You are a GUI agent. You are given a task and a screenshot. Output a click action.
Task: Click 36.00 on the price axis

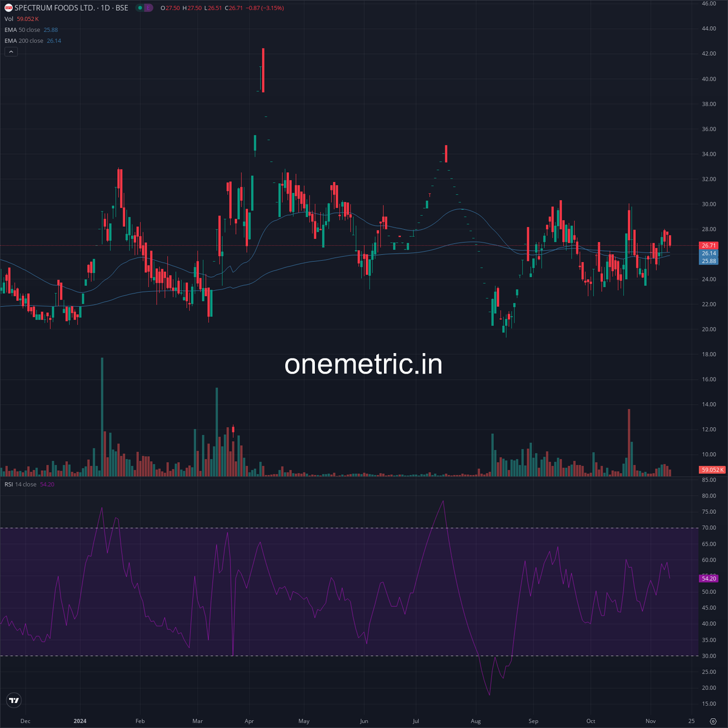pos(709,129)
